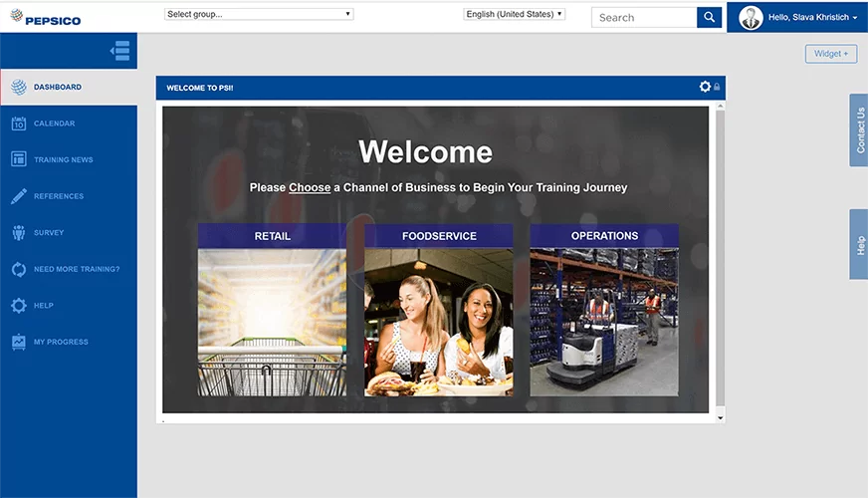Open the Training News menu item
The width and height of the screenshot is (868, 498).
69,159
